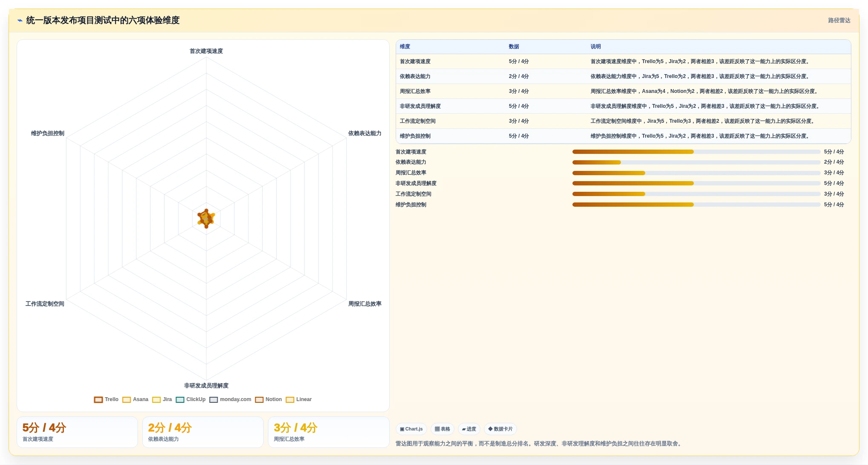The image size is (868, 465).
Task: Click the 首次建项速度 progress bar
Action: coord(696,152)
